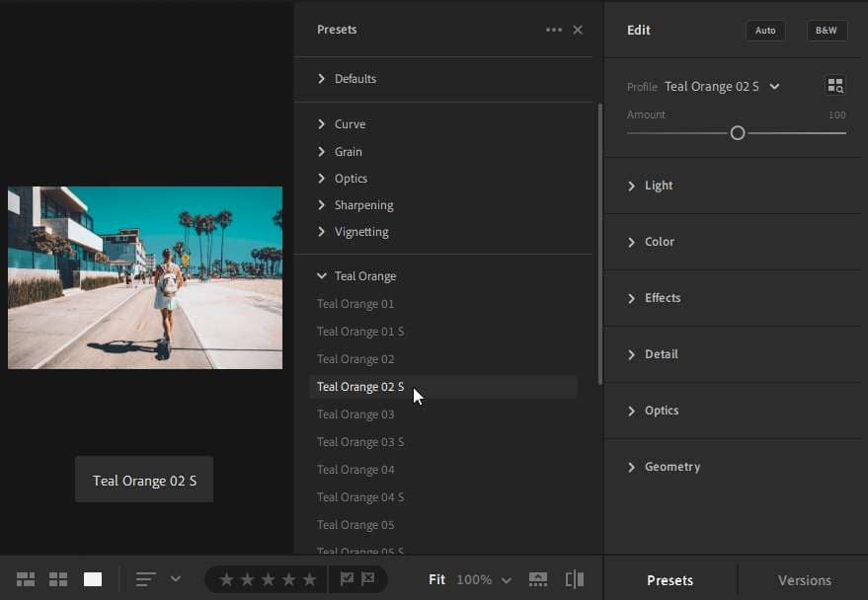This screenshot has height=600, width=868.
Task: Select the single photo Detail view
Action: coord(92,579)
